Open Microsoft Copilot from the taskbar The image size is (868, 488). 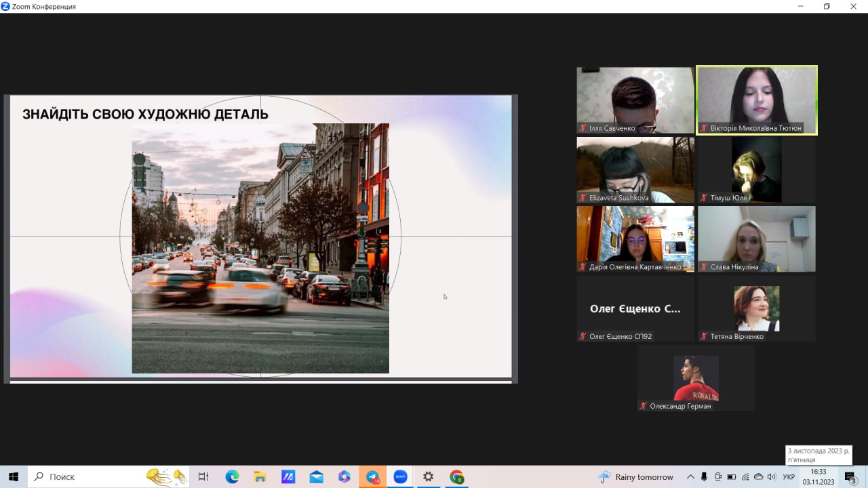pyautogui.click(x=344, y=476)
